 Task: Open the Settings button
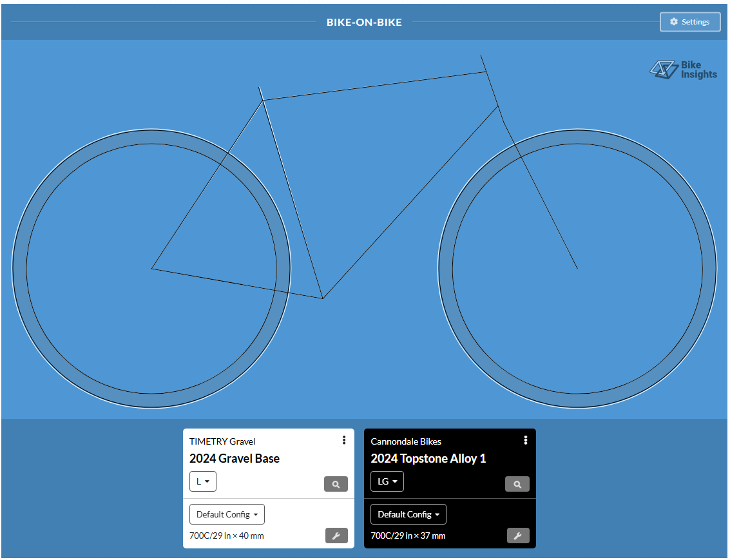coord(690,22)
